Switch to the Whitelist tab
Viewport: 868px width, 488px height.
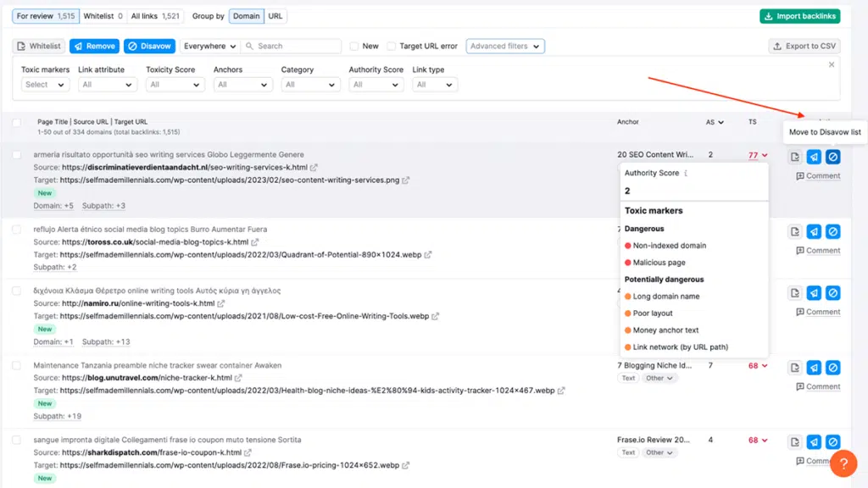coord(103,15)
